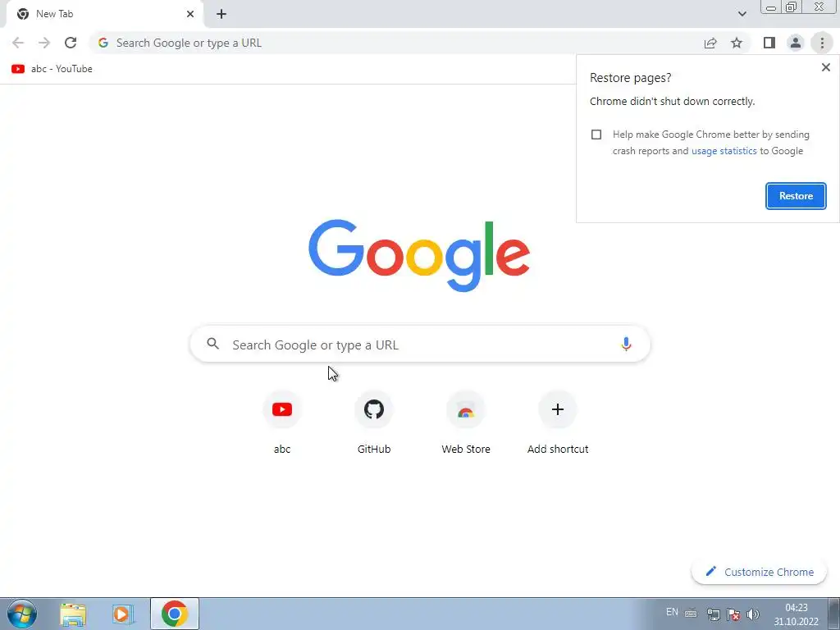Bookmark this tab with star icon
The height and width of the screenshot is (630, 840).
737,43
